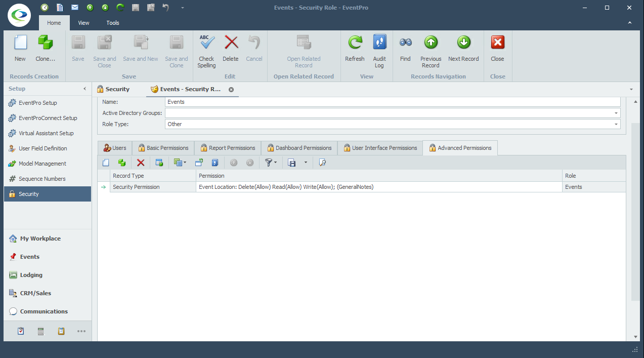The width and height of the screenshot is (644, 358).
Task: Click the Clone ribbon button
Action: [x=46, y=49]
